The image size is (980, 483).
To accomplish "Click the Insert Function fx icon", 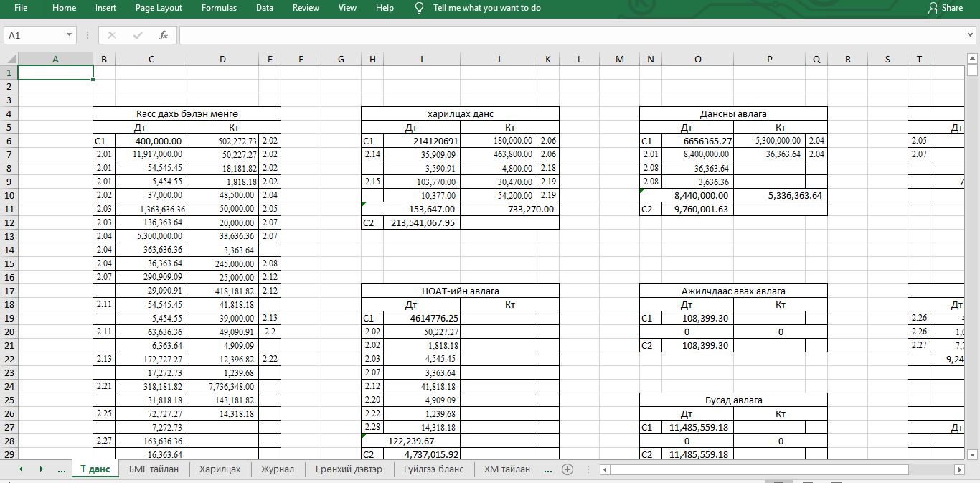I will coord(164,35).
